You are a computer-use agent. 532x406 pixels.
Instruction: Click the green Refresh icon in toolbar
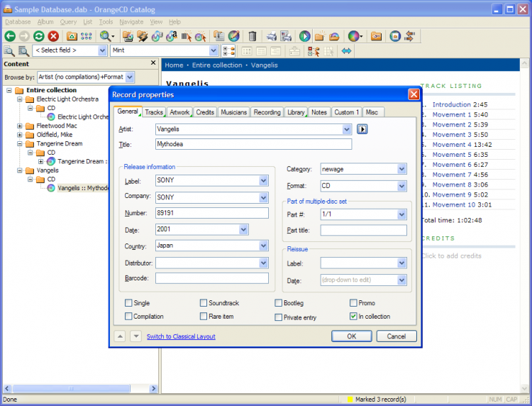pos(38,36)
